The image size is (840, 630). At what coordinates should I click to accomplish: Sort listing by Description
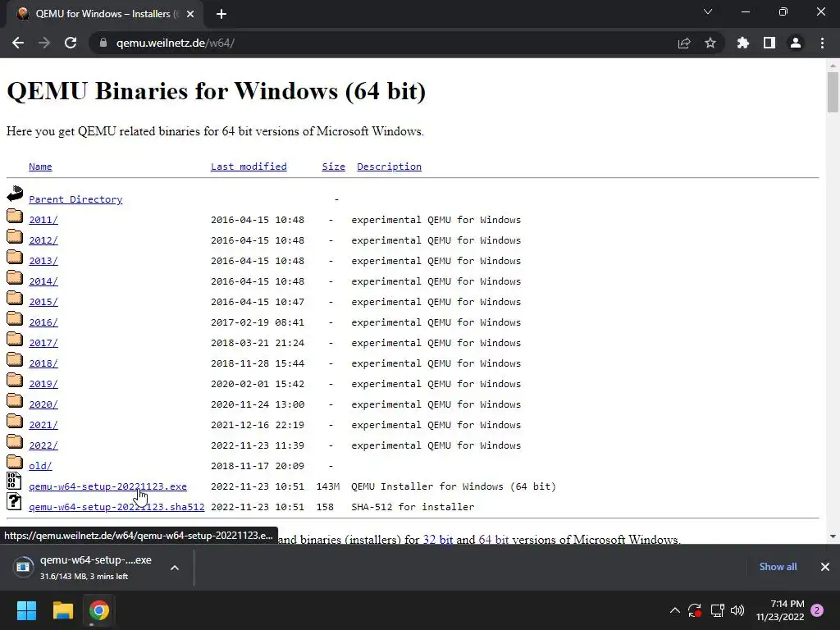(389, 167)
